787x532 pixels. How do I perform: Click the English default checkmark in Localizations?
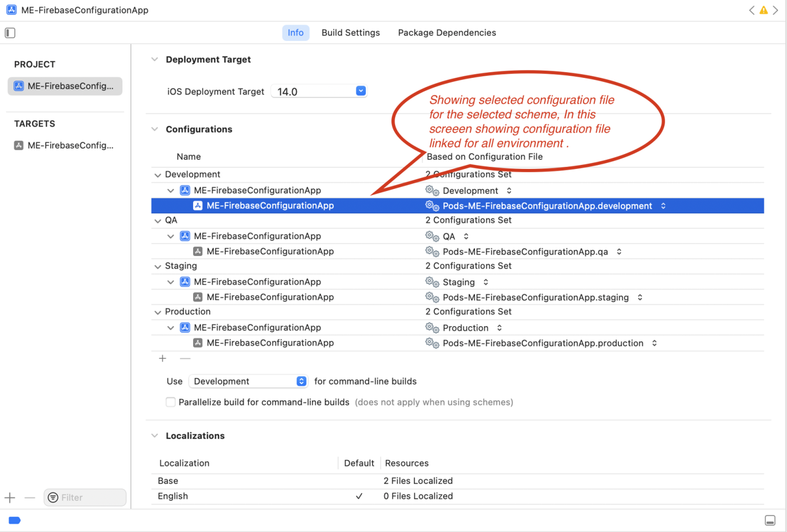(x=359, y=496)
